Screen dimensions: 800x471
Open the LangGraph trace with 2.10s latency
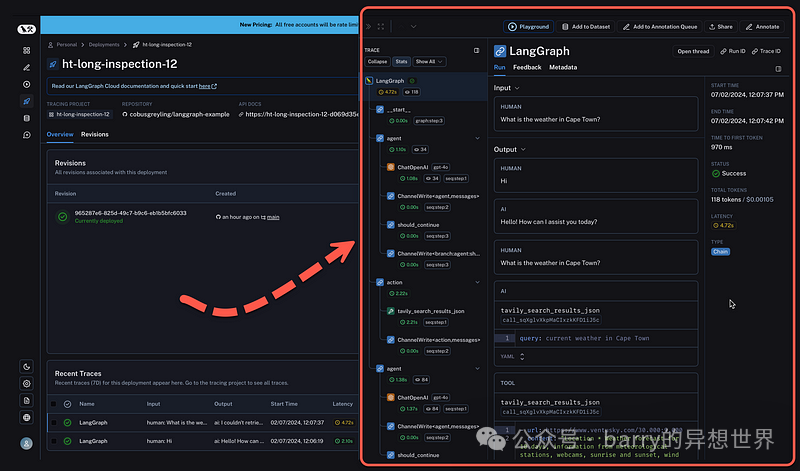coord(204,441)
